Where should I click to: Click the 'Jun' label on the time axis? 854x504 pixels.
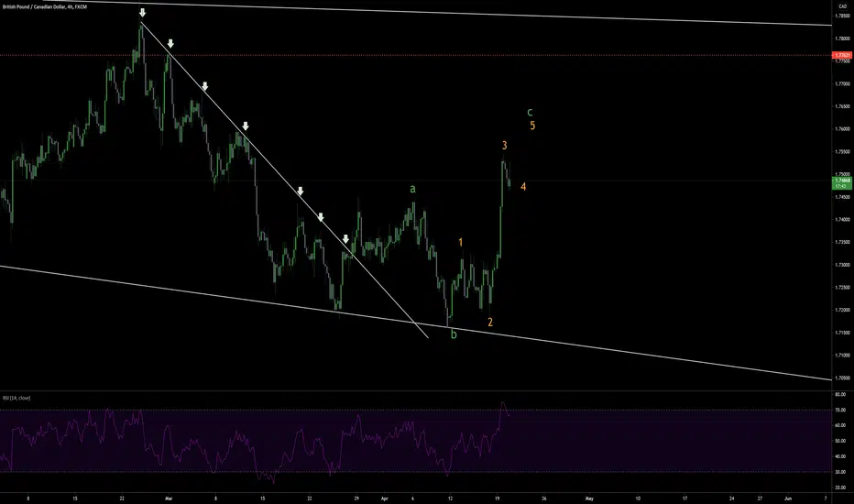(787, 498)
